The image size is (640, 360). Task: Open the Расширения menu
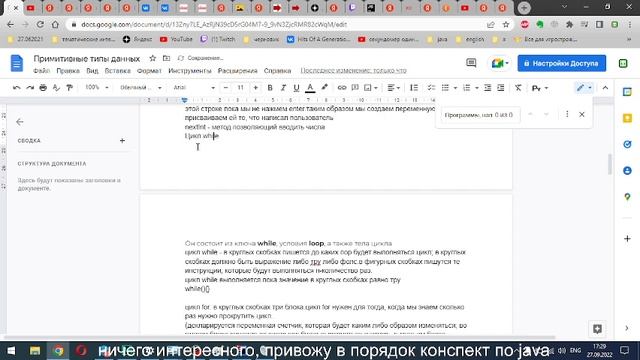238,71
